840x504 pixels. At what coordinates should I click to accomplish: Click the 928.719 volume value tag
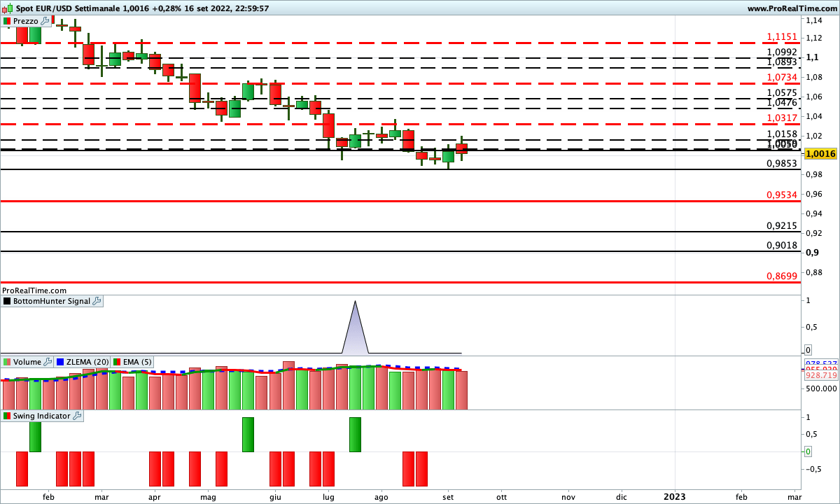coord(820,376)
